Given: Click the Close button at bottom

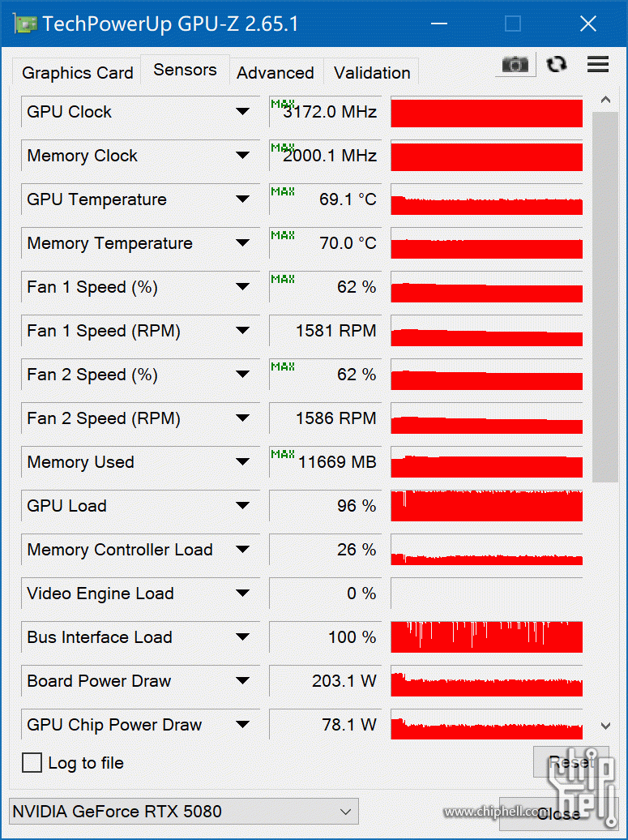Looking at the screenshot, I should (558, 814).
